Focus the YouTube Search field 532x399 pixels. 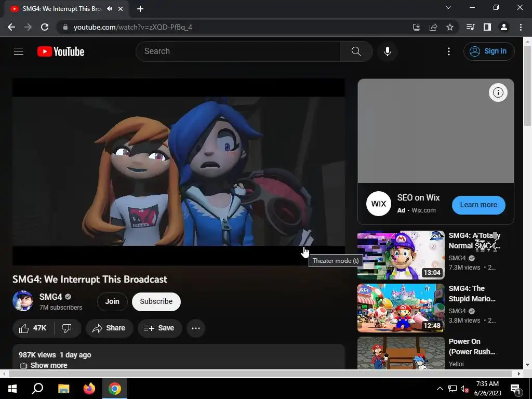238,51
